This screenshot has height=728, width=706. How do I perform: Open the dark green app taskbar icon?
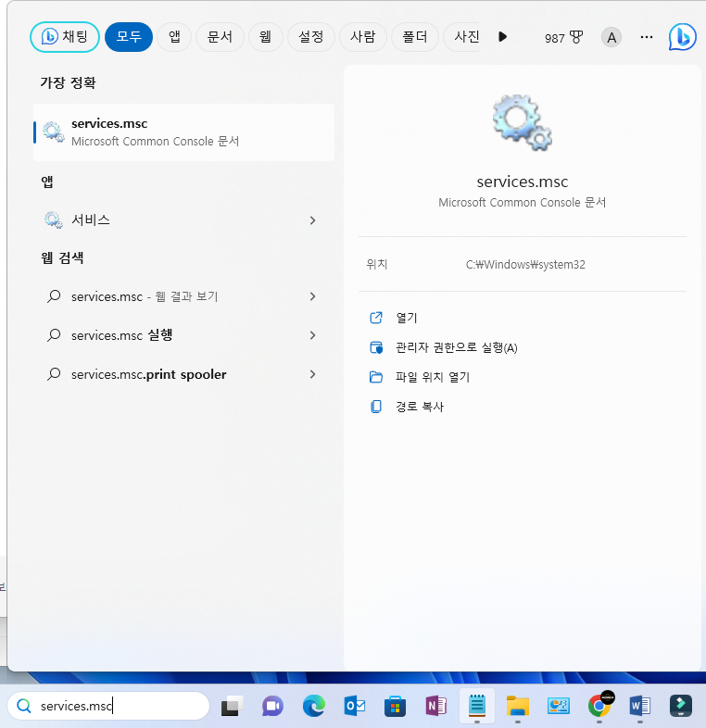point(681,706)
